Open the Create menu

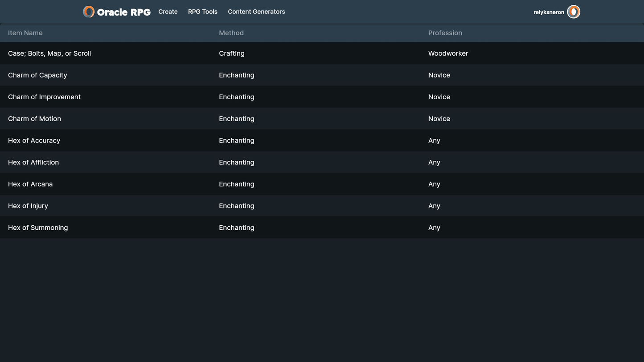click(168, 12)
